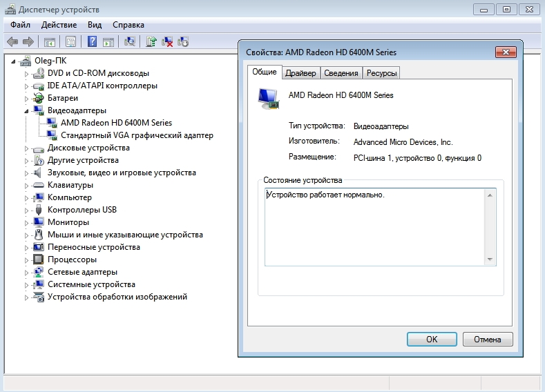Collapse the Oleg-ПК root node

13,61
